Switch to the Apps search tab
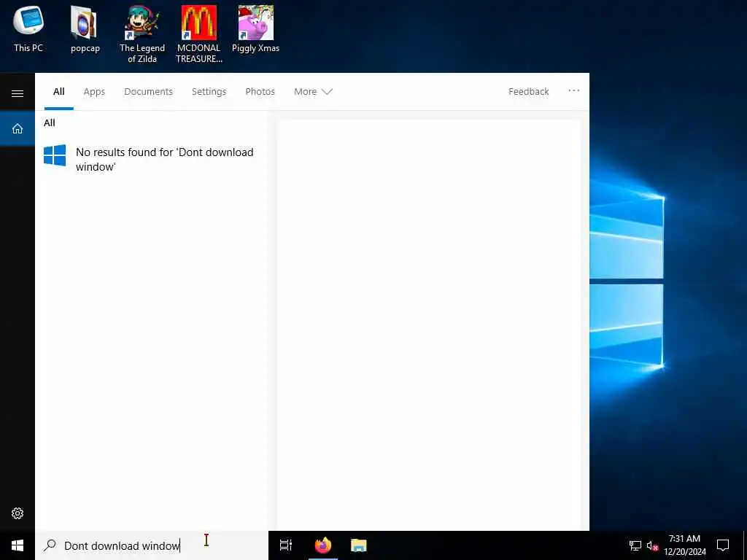This screenshot has width=747, height=560. point(94,91)
